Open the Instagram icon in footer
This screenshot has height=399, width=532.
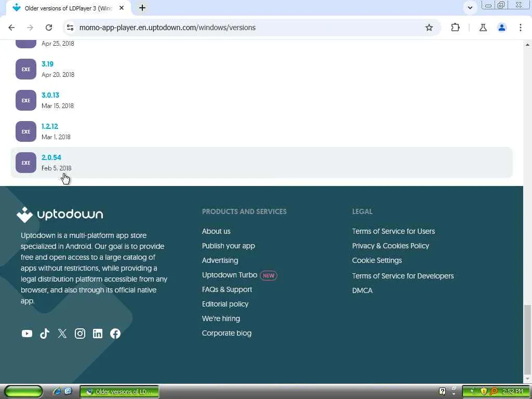coord(80,334)
